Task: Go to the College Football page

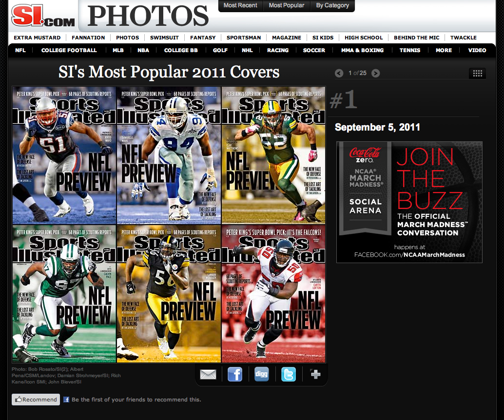Action: click(69, 50)
